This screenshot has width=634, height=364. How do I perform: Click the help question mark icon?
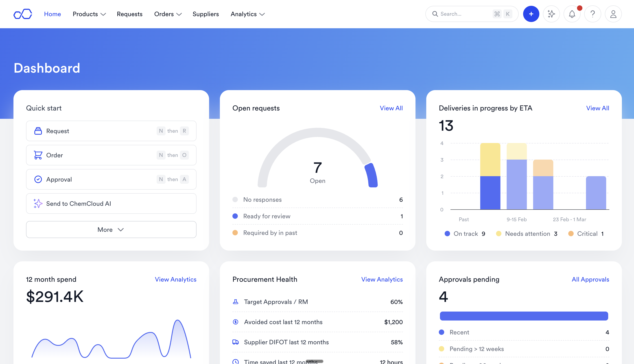[592, 14]
